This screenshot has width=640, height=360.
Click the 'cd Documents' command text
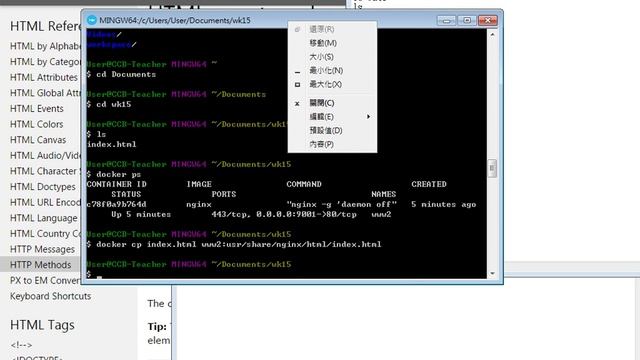click(x=126, y=74)
